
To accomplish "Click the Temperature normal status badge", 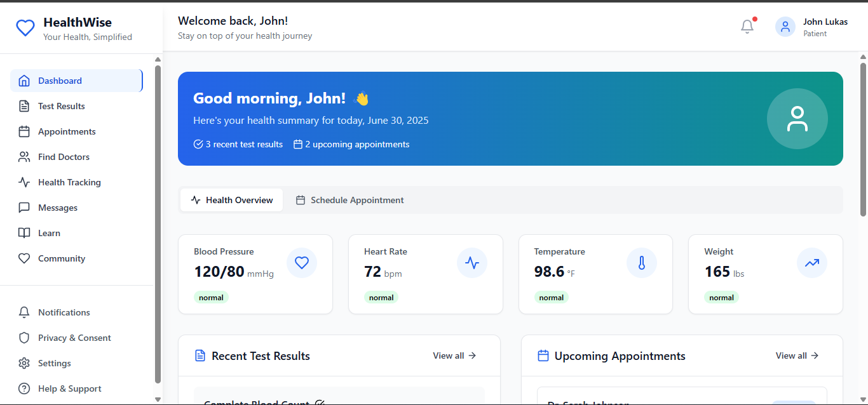I will pyautogui.click(x=552, y=297).
